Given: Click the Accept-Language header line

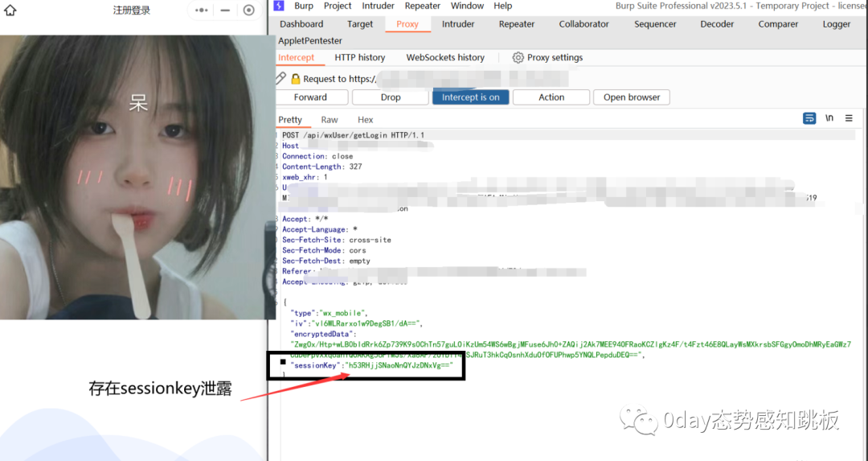Looking at the screenshot, I should pyautogui.click(x=320, y=229).
